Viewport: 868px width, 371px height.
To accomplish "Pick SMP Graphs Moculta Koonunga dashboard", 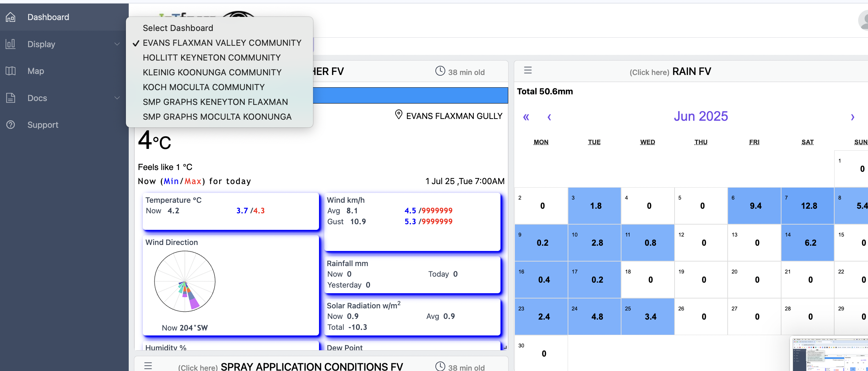I will coord(217,117).
